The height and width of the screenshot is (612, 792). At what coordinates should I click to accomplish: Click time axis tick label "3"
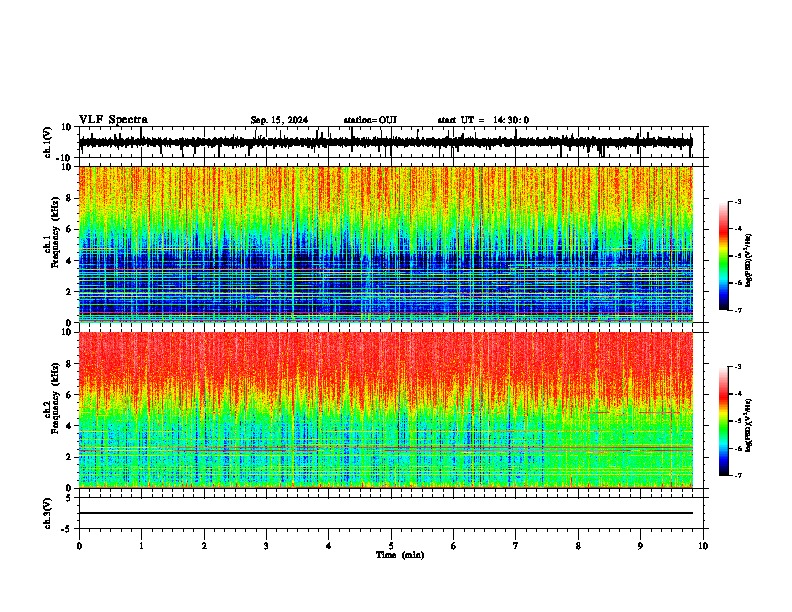click(x=266, y=546)
